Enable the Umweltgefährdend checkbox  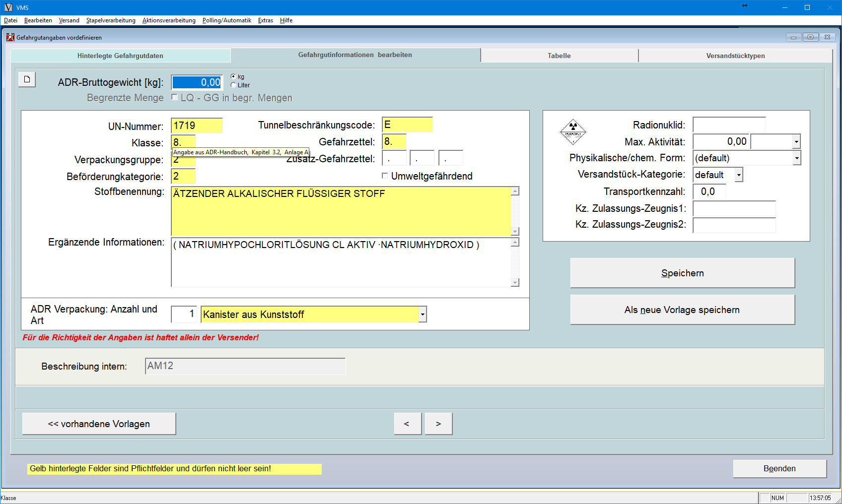click(x=385, y=176)
